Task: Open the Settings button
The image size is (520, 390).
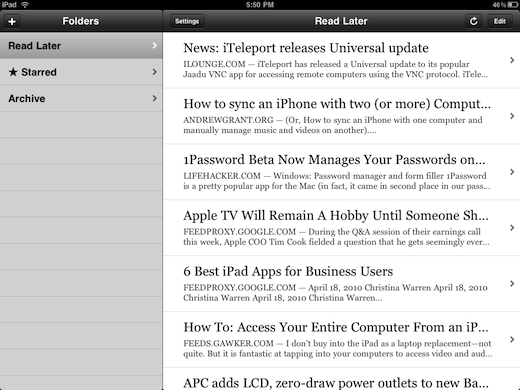Action: pyautogui.click(x=187, y=21)
